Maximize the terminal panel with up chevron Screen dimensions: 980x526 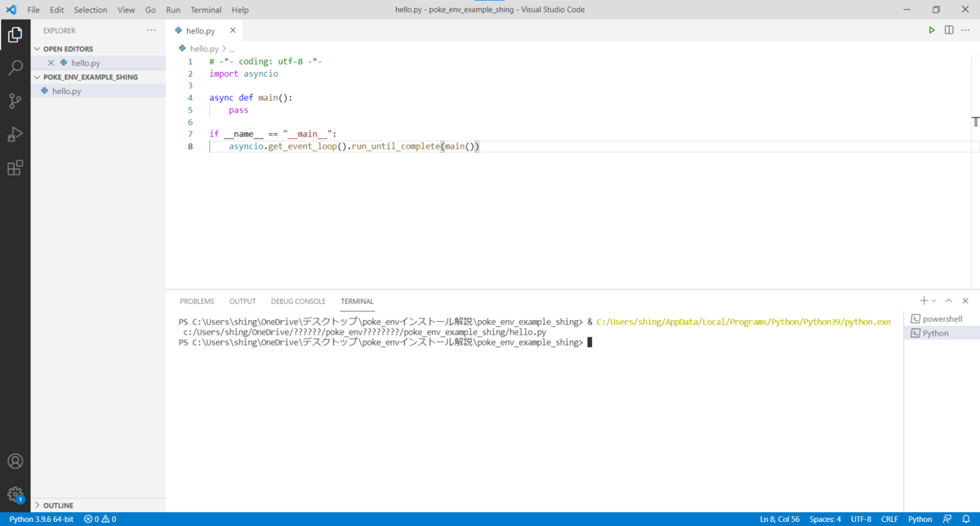(x=949, y=301)
